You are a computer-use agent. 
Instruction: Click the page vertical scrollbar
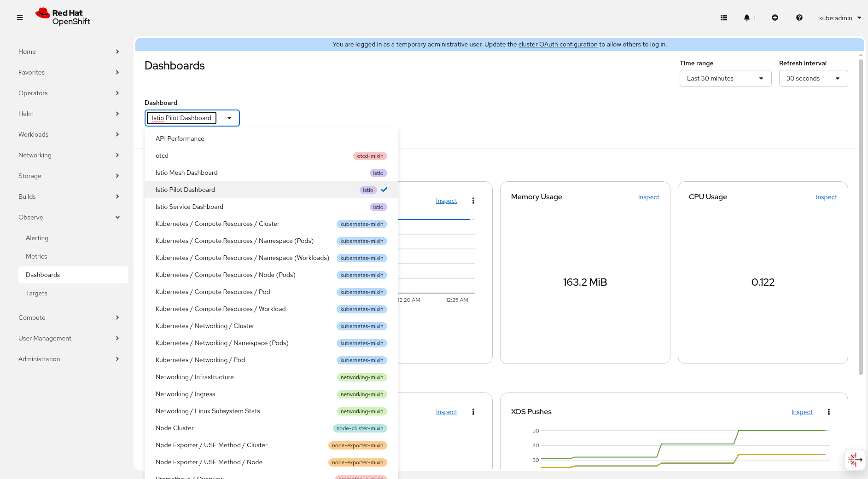pyautogui.click(x=861, y=216)
